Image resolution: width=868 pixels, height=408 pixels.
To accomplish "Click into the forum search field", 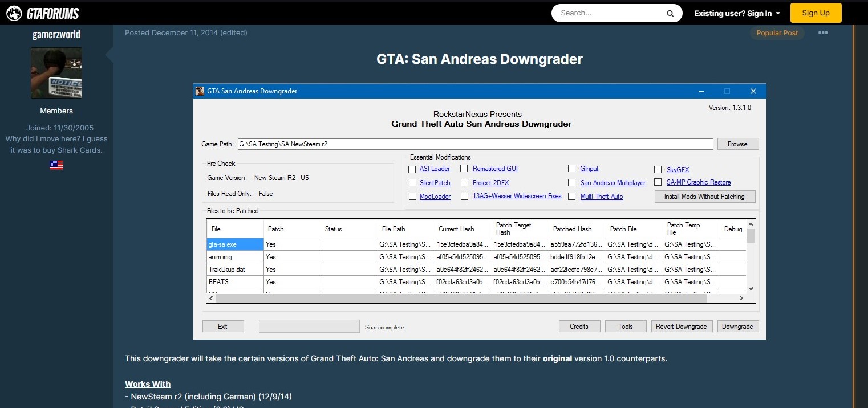I will coord(607,13).
